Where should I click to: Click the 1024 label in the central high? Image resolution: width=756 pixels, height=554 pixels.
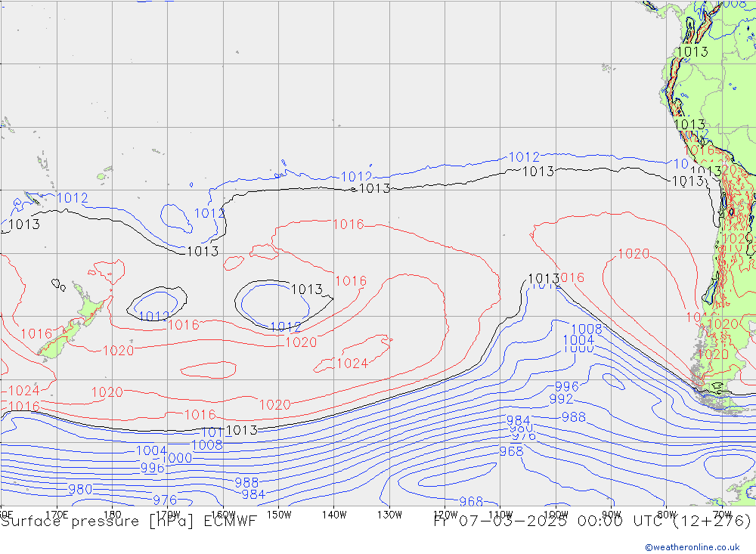coord(352,363)
